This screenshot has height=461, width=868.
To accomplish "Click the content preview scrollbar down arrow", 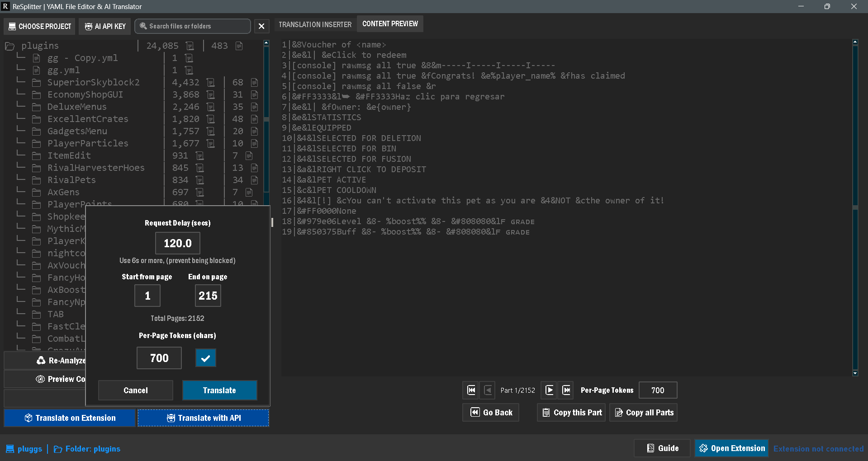I will pyautogui.click(x=855, y=373).
